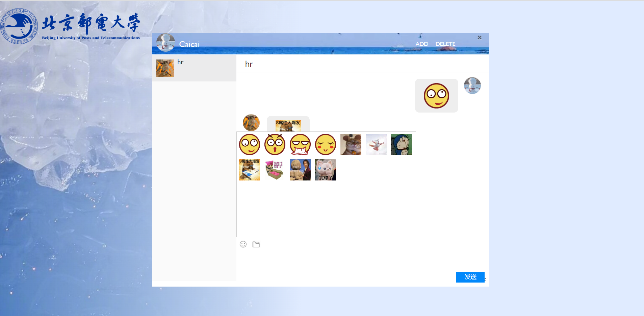The image size is (644, 316).
Task: Choose the 'S属性大爆发' Study sticker in picker
Action: tap(250, 170)
